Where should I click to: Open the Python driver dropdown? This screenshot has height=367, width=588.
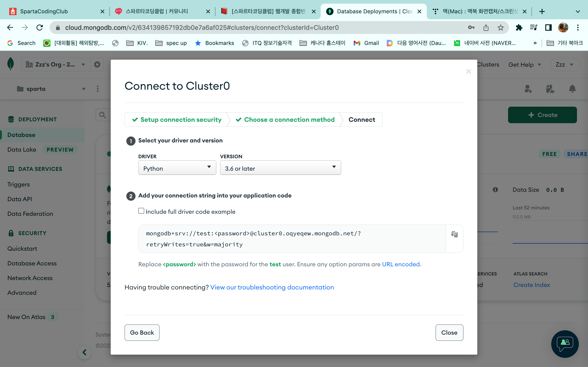[177, 168]
